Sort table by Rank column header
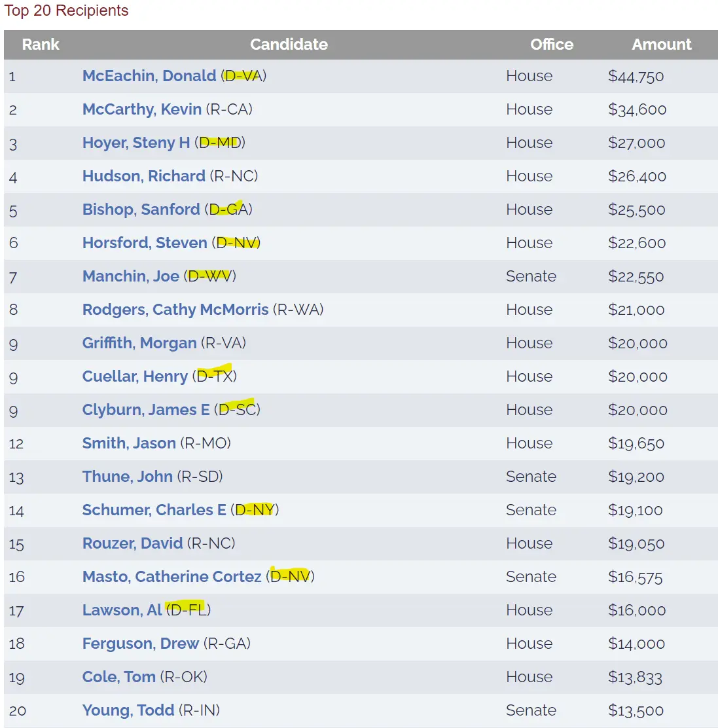 click(41, 45)
